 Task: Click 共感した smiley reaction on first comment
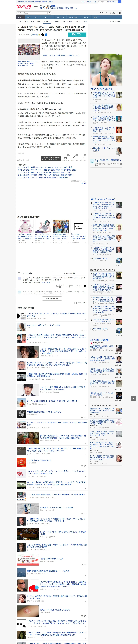pos(60,286)
